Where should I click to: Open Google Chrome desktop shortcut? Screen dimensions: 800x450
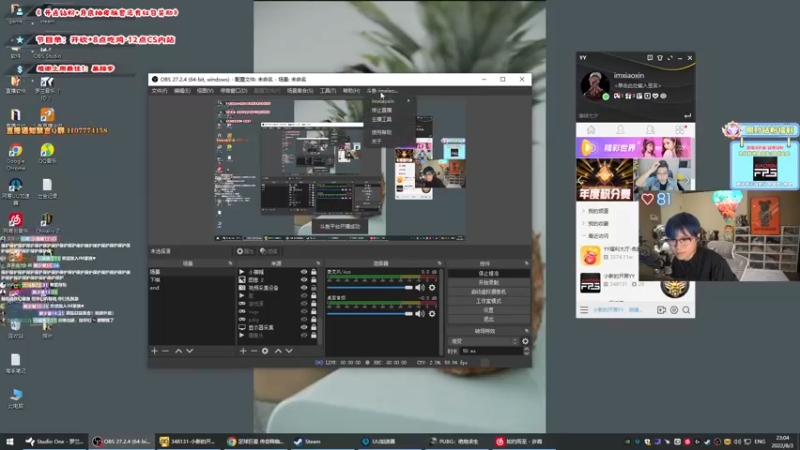pyautogui.click(x=15, y=156)
